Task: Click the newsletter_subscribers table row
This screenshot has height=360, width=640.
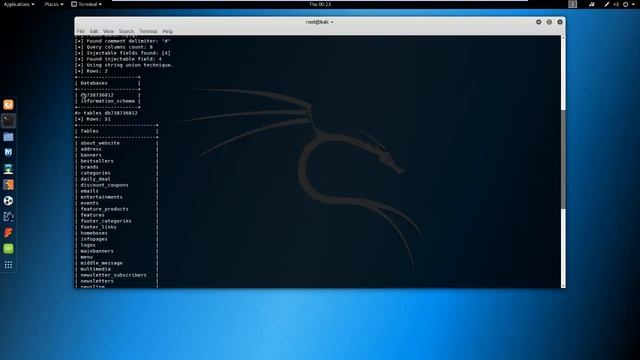Action: pyautogui.click(x=113, y=275)
